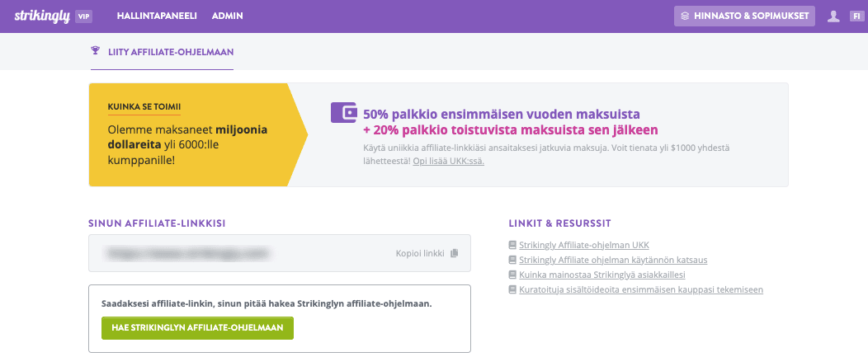The width and height of the screenshot is (868, 357).
Task: Click the copy icon next to Kopioi linkki
Action: [x=455, y=253]
